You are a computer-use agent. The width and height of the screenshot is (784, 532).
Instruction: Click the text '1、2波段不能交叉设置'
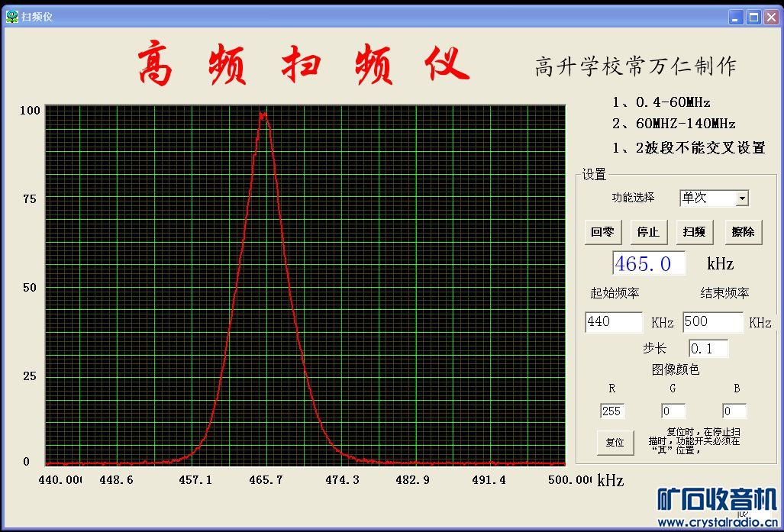689,147
